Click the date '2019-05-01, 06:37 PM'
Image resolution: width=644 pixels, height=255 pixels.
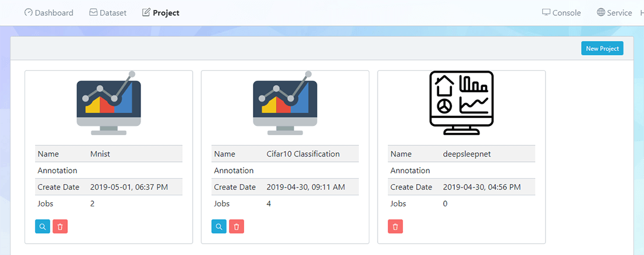129,187
